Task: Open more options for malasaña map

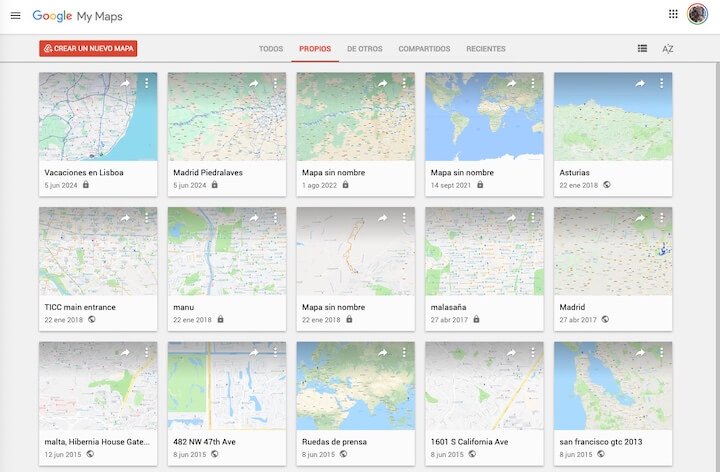Action: click(x=533, y=218)
